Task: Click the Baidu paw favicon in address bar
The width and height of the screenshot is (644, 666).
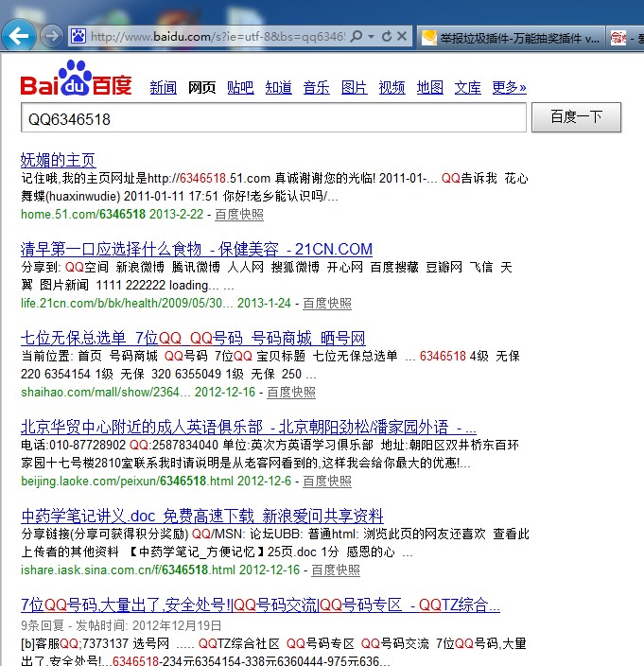Action: point(78,37)
